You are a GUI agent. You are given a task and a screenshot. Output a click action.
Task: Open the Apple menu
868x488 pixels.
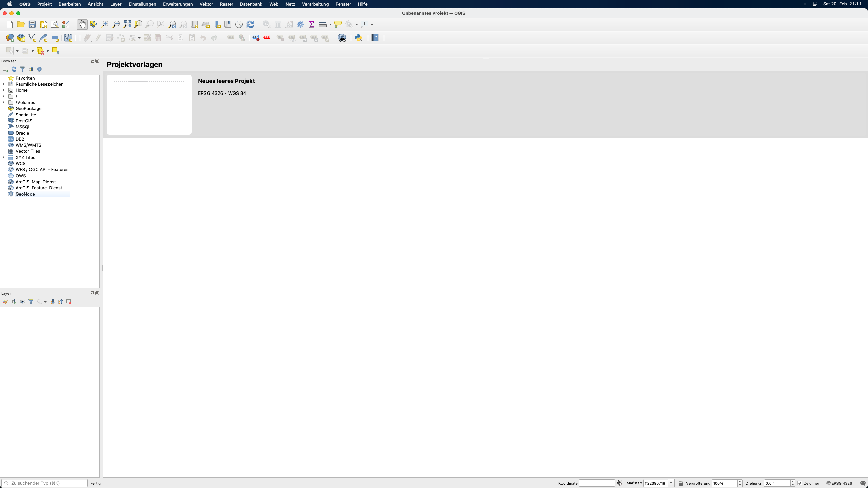tap(9, 4)
